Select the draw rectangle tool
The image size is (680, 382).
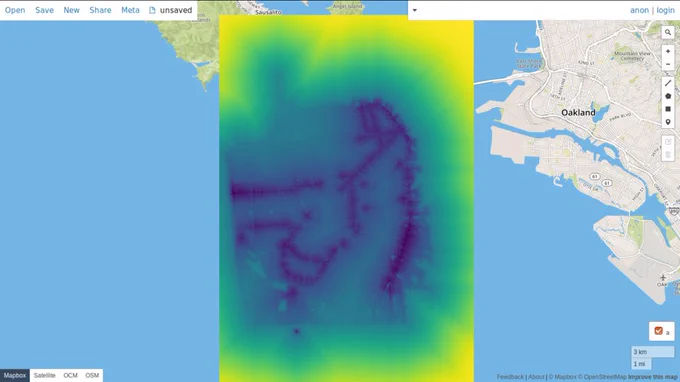coord(668,109)
